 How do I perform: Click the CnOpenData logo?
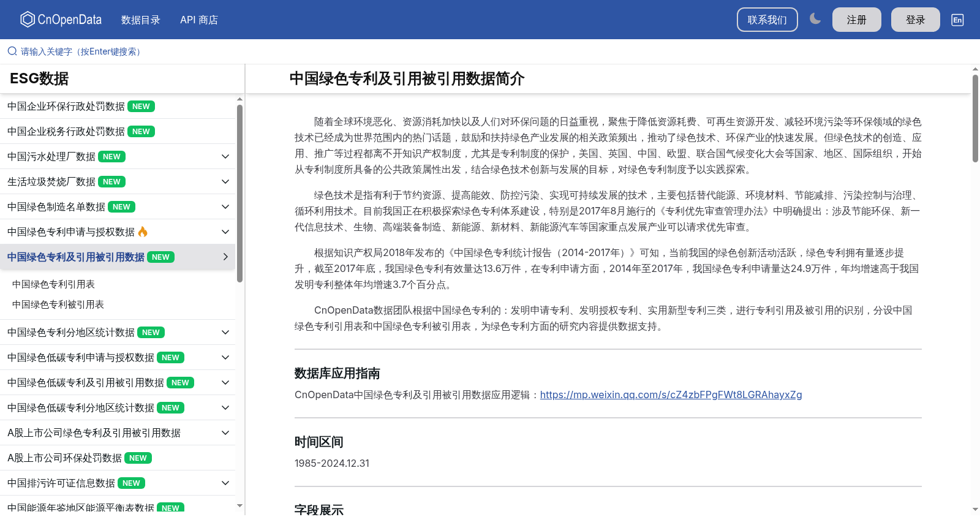[x=61, y=20]
